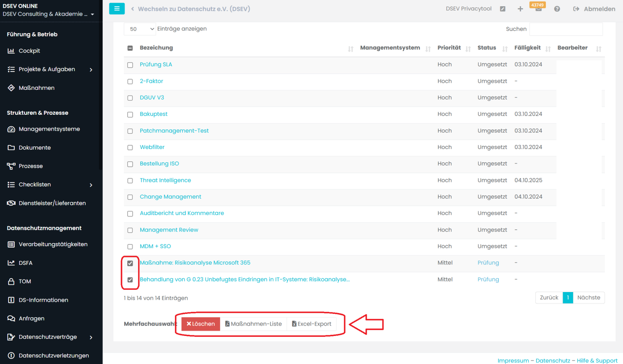This screenshot has height=364, width=623.
Task: Open Managementsysteme in the sidebar
Action: 49,129
